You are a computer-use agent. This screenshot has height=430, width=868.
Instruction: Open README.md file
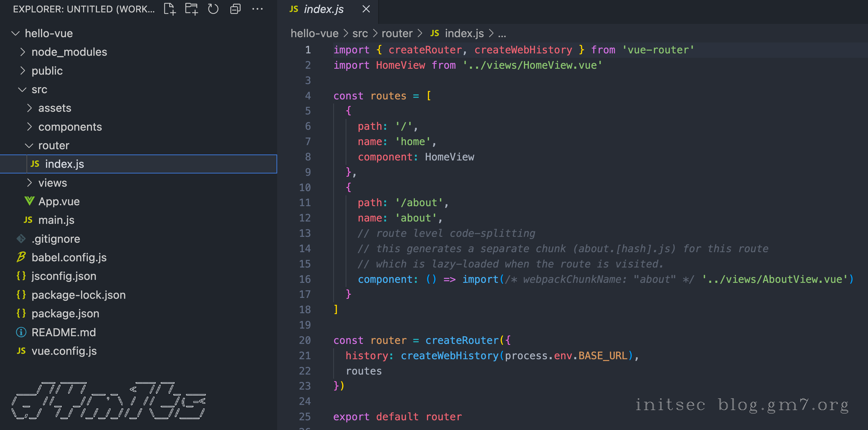click(x=63, y=332)
